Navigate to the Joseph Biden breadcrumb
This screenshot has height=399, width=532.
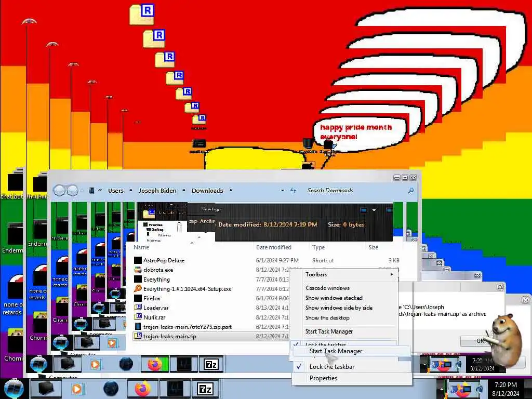coord(157,191)
